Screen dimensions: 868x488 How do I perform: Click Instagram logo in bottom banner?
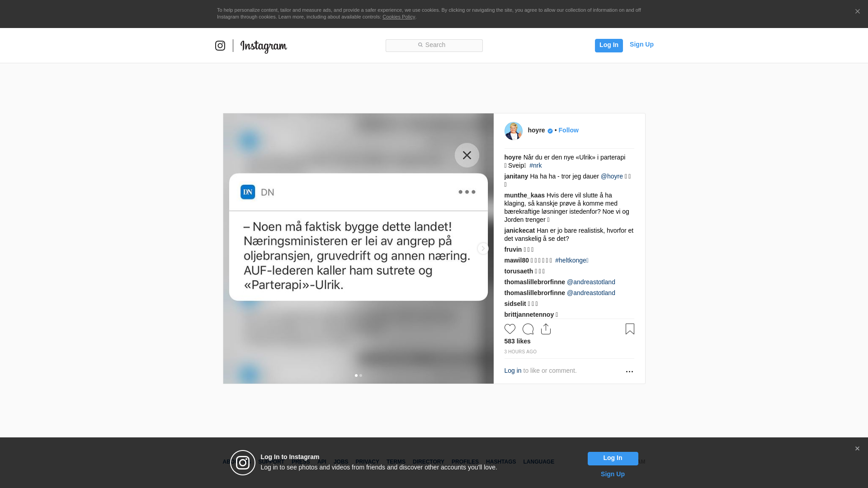click(x=243, y=463)
